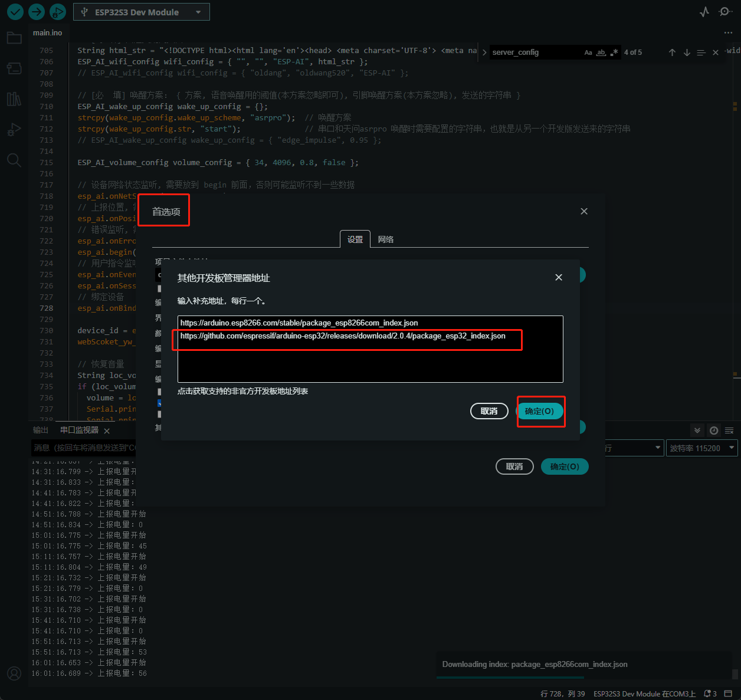Click the Verify checkmark button
Viewport: 741px width, 700px height.
tap(15, 12)
